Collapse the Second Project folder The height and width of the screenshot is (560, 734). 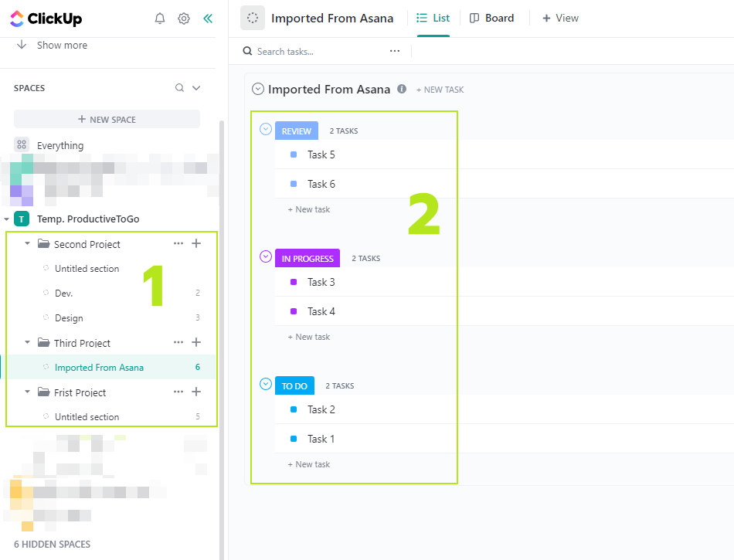point(27,243)
